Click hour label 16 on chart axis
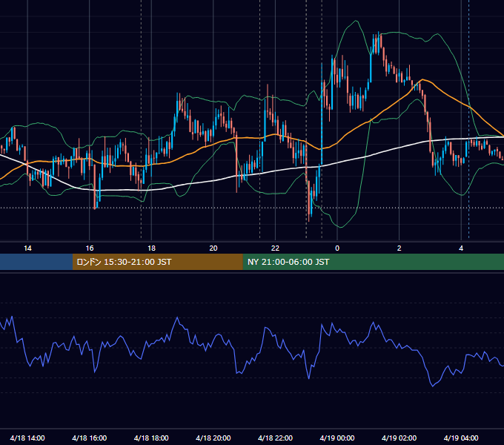This screenshot has width=504, height=445. 90,248
